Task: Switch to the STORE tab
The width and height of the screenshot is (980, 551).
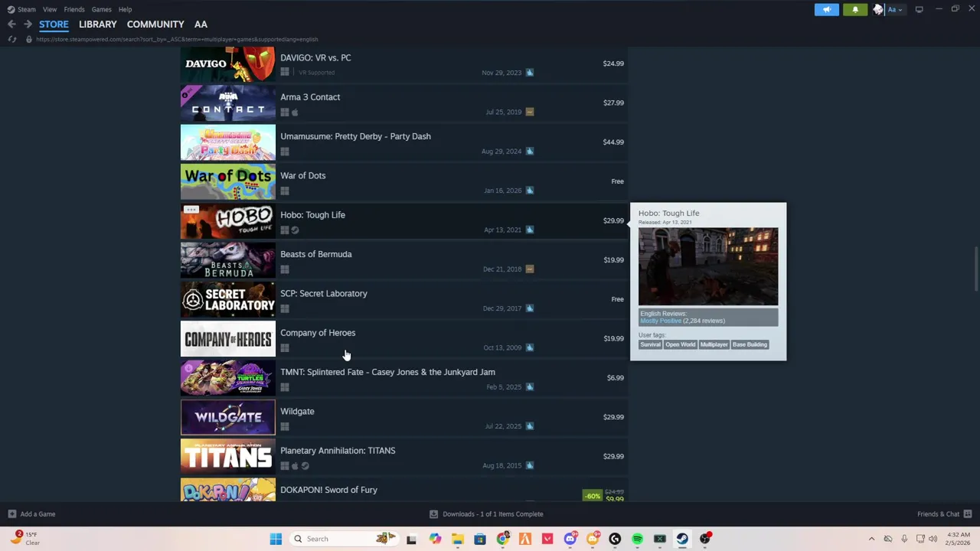Action: pos(54,24)
